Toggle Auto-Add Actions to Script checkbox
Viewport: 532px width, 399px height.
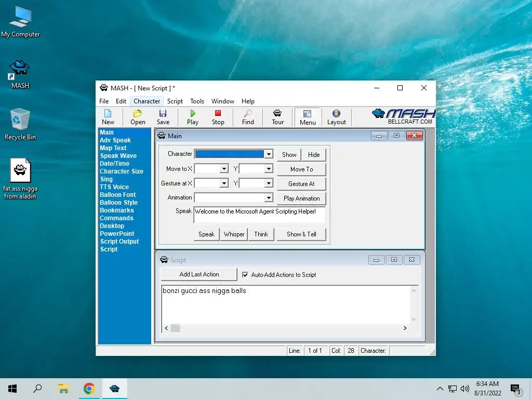pyautogui.click(x=245, y=275)
